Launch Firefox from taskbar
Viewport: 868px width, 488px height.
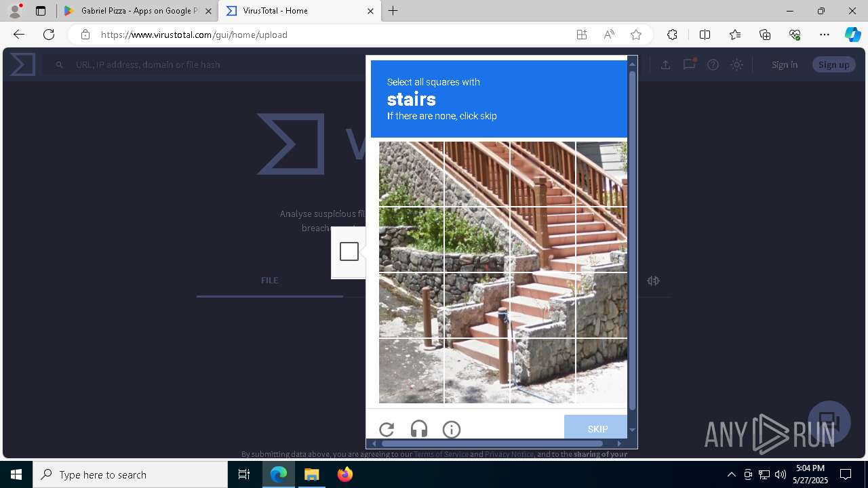345,474
